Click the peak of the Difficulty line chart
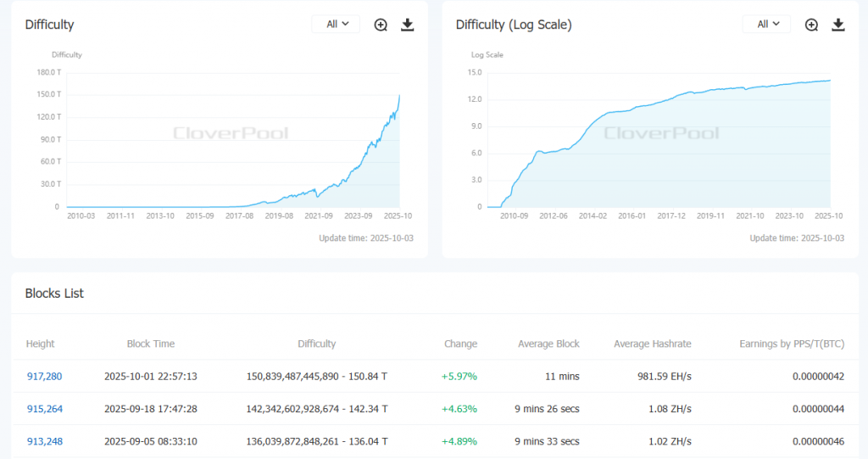Screen dimensions: 868x459 [x=400, y=96]
